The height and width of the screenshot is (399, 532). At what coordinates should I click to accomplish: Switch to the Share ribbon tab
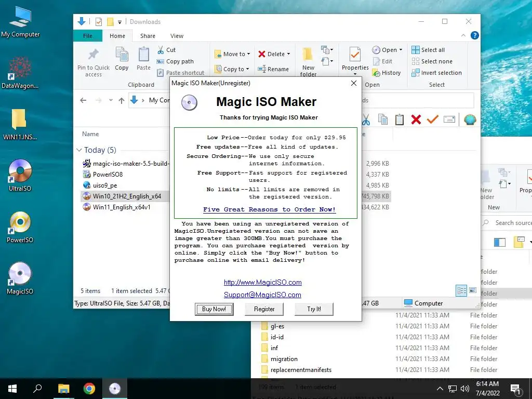coord(148,36)
